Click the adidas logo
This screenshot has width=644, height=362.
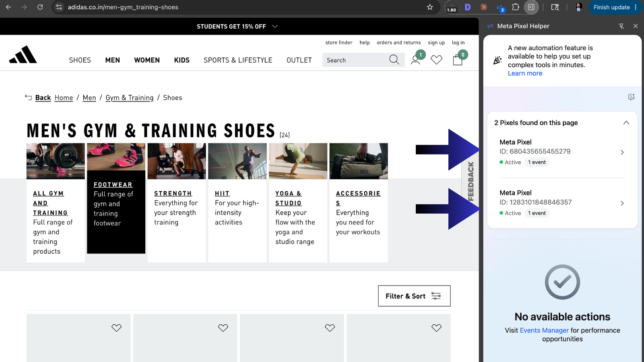(23, 55)
